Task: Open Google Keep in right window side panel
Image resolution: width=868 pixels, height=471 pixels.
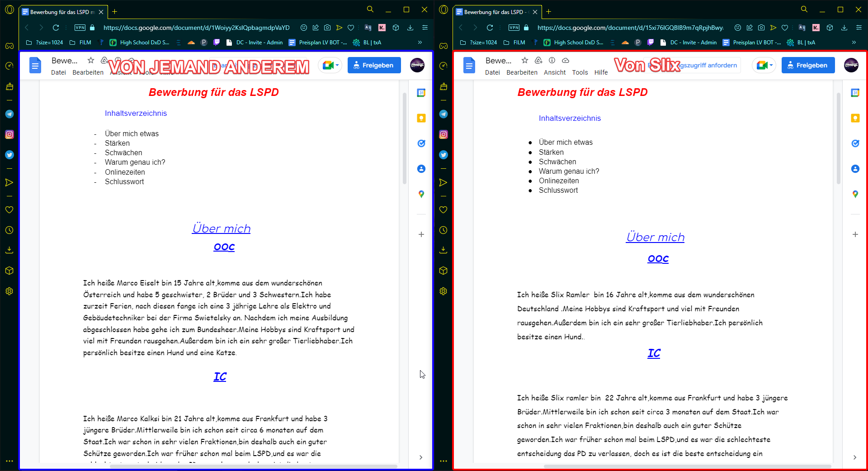Action: 855,118
